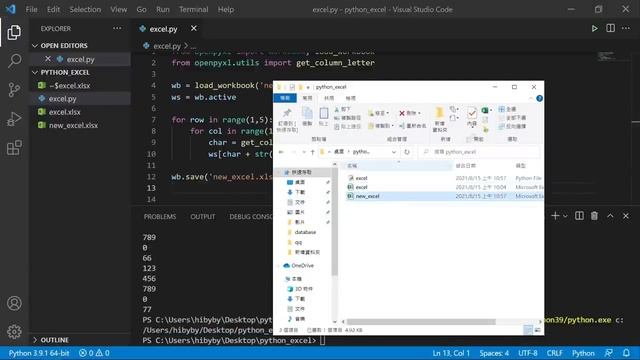Screen dimensions: 640x360
Task: Kill the terminal with the trash icon
Action: point(594,216)
